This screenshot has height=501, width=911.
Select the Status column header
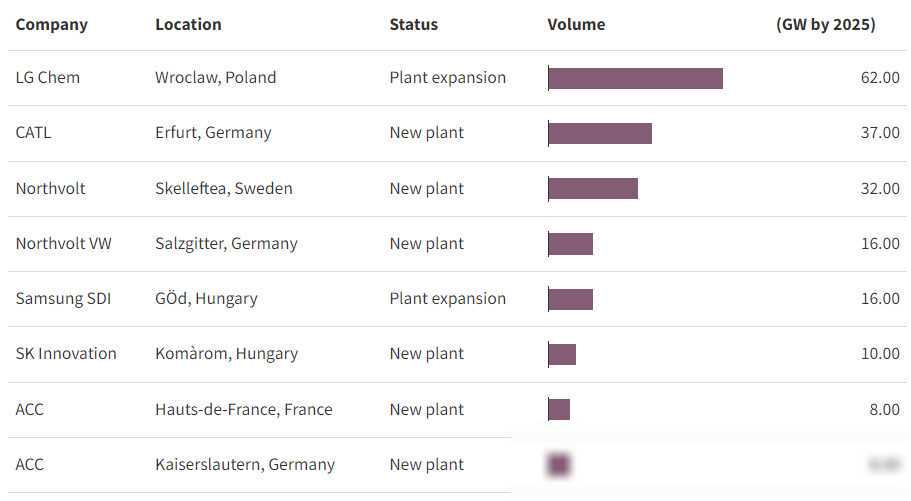point(413,24)
